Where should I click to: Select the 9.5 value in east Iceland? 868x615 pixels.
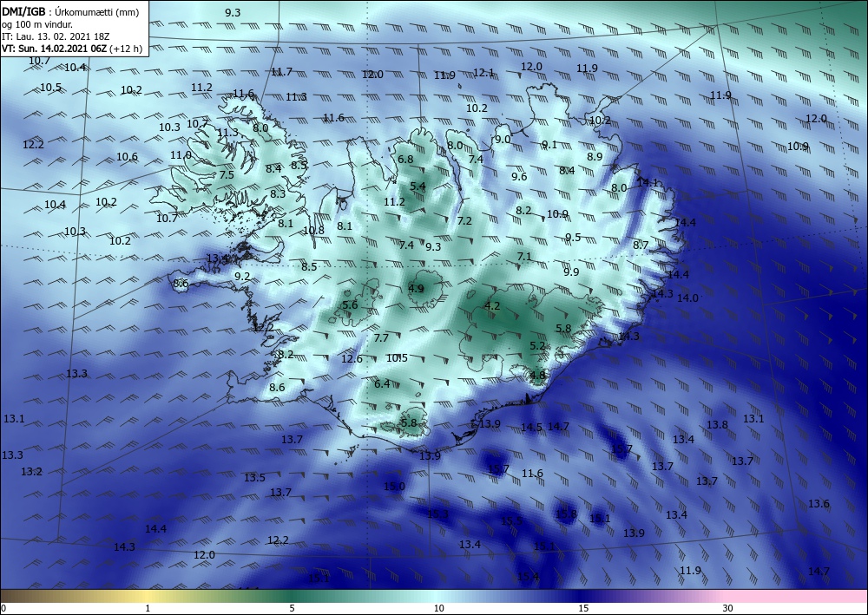[x=573, y=238]
